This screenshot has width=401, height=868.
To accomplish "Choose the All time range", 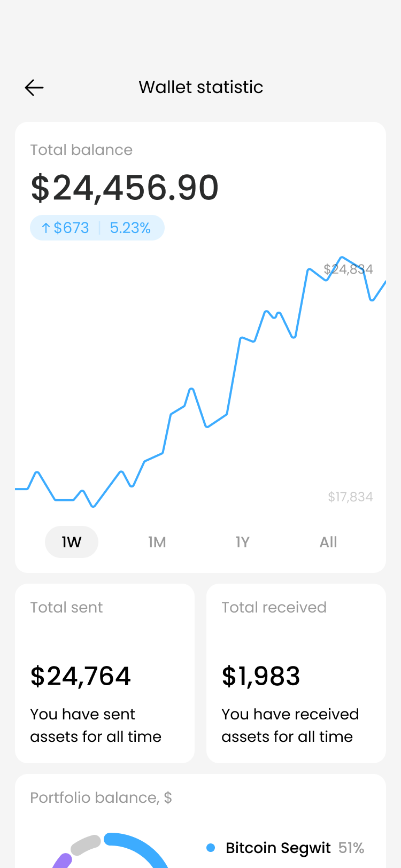I will tap(328, 542).
